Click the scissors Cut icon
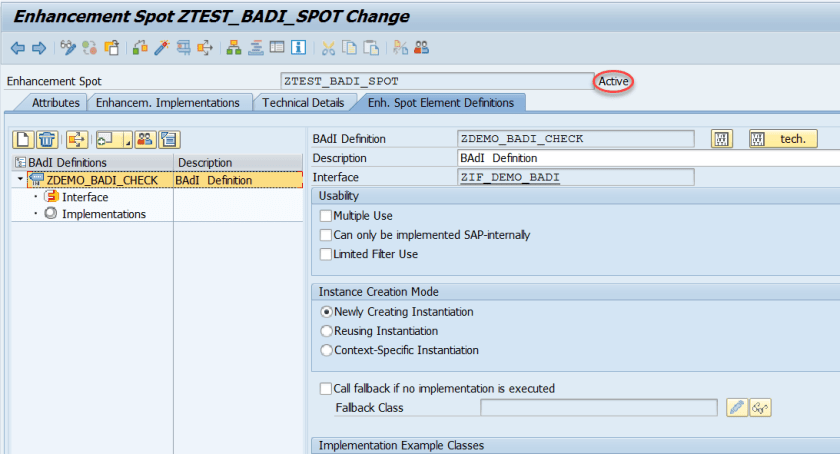Image resolution: width=840 pixels, height=454 pixels. click(328, 48)
